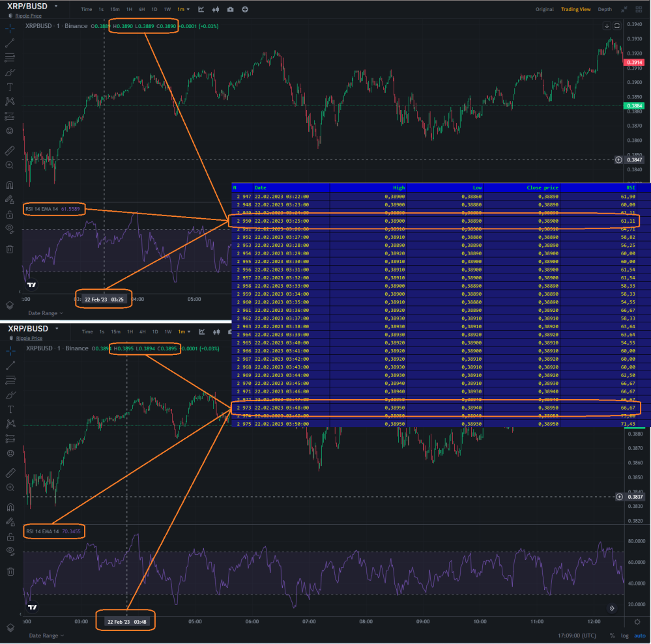Screen dimensions: 651x644
Task: Open the Fibonacci lines tool in the top chart
Action: point(10,57)
